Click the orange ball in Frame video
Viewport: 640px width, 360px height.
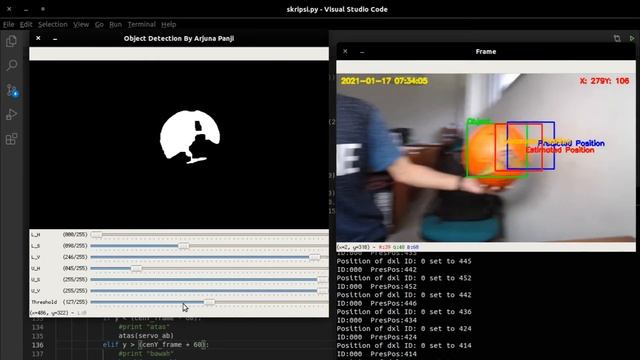coord(496,157)
